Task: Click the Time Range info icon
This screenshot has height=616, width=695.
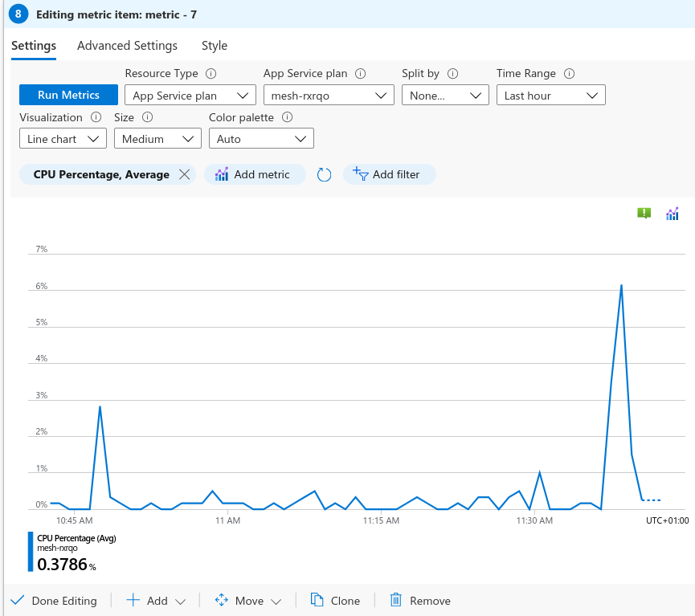Action: pos(570,74)
